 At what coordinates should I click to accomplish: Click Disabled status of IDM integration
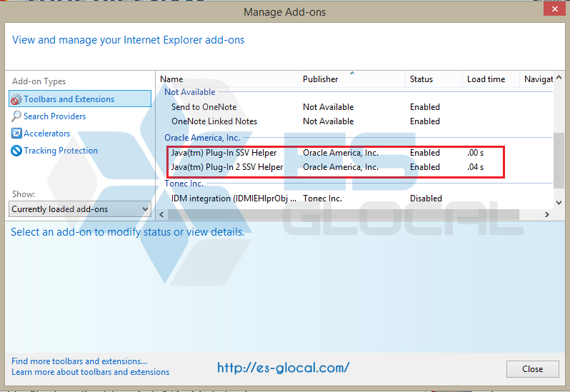tap(426, 198)
